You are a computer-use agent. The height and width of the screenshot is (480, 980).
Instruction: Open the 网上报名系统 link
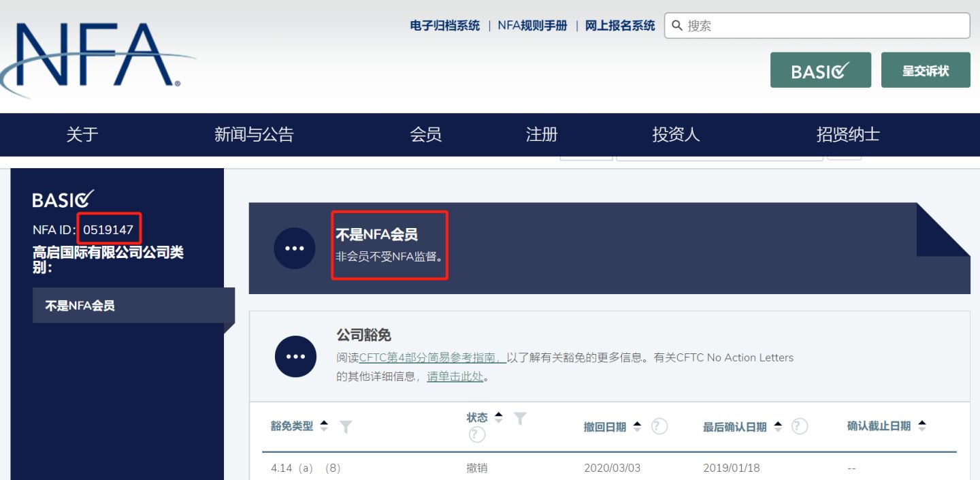click(x=620, y=26)
